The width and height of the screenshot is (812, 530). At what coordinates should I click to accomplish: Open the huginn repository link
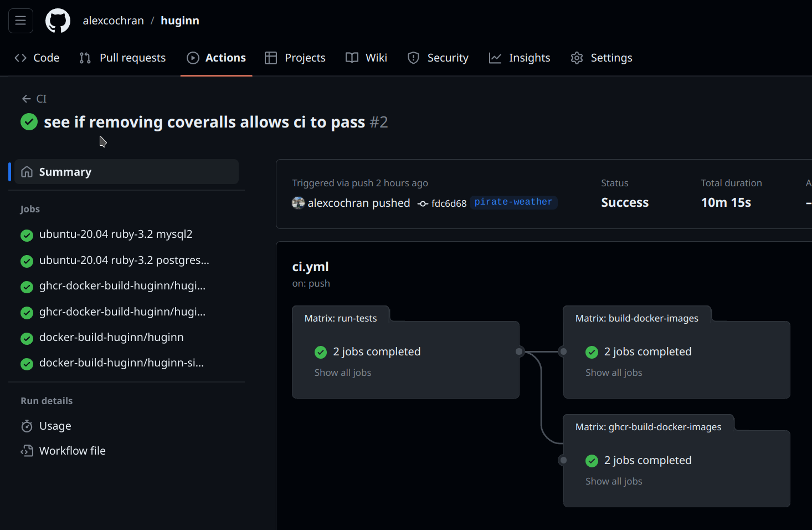[179, 21]
